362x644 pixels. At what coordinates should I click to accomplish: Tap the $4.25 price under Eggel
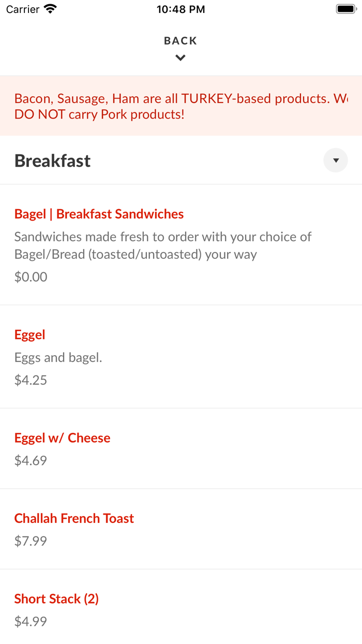(x=31, y=379)
